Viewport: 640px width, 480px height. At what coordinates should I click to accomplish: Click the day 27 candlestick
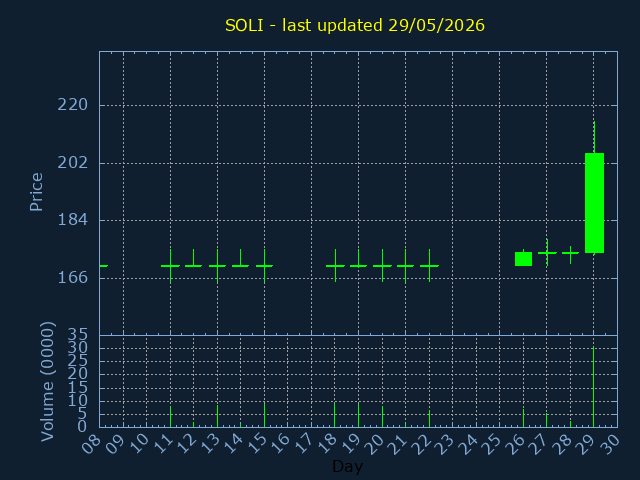(547, 253)
